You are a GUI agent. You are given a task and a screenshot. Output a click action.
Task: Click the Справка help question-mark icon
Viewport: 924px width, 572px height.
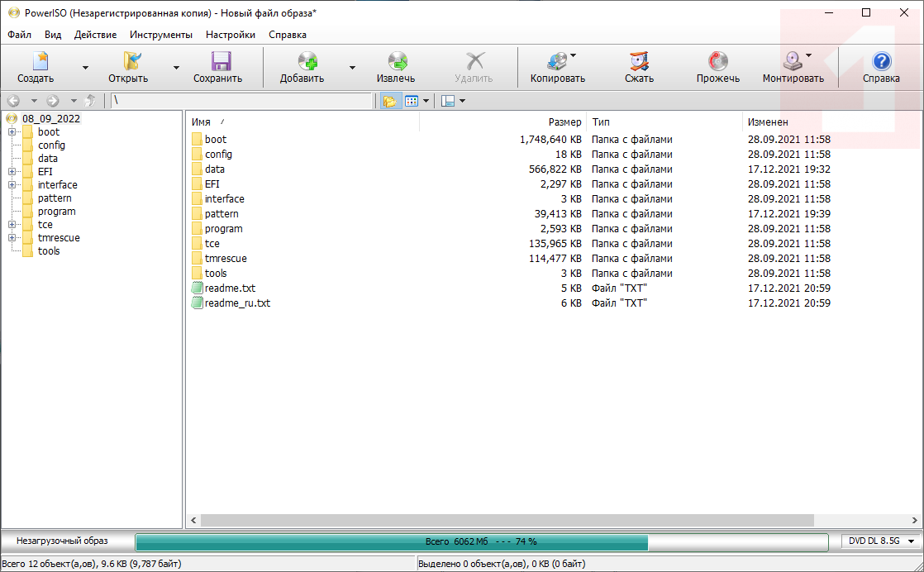[882, 61]
